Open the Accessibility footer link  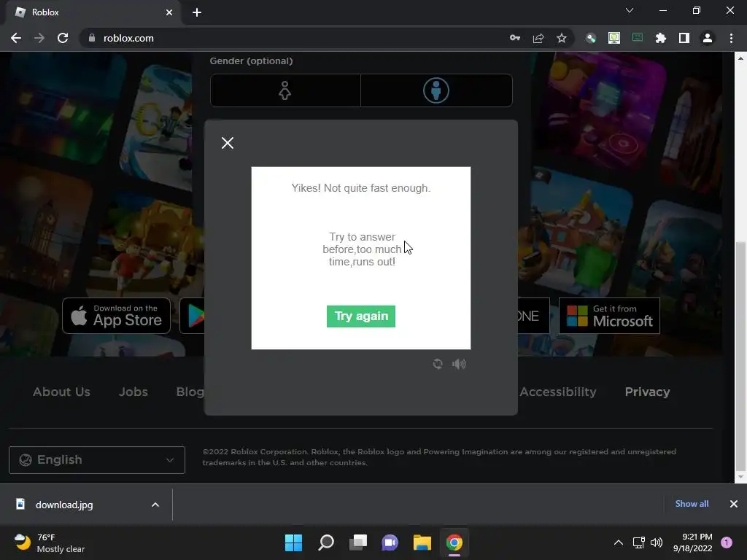558,392
